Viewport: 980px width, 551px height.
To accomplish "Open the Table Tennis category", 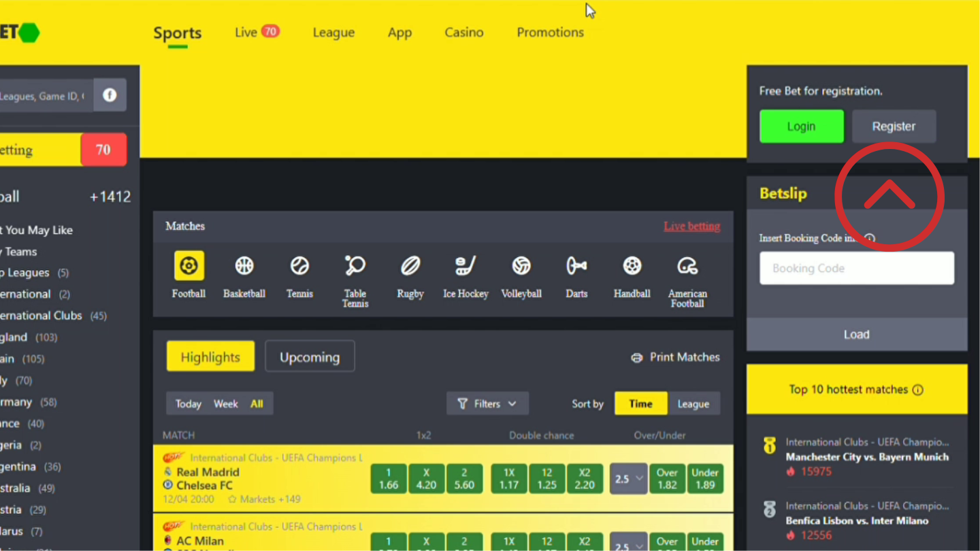I will [355, 266].
